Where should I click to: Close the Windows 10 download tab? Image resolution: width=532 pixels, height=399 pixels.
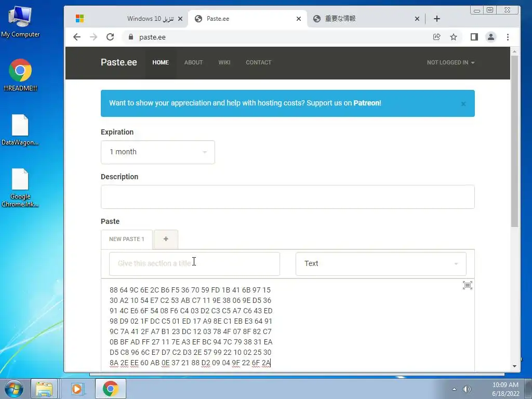coord(180,19)
